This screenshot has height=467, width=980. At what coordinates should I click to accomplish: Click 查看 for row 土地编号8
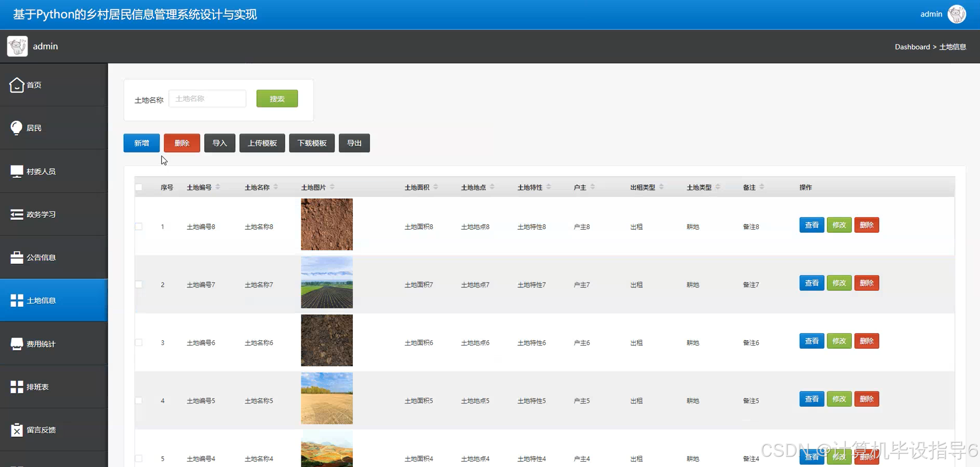coord(812,225)
